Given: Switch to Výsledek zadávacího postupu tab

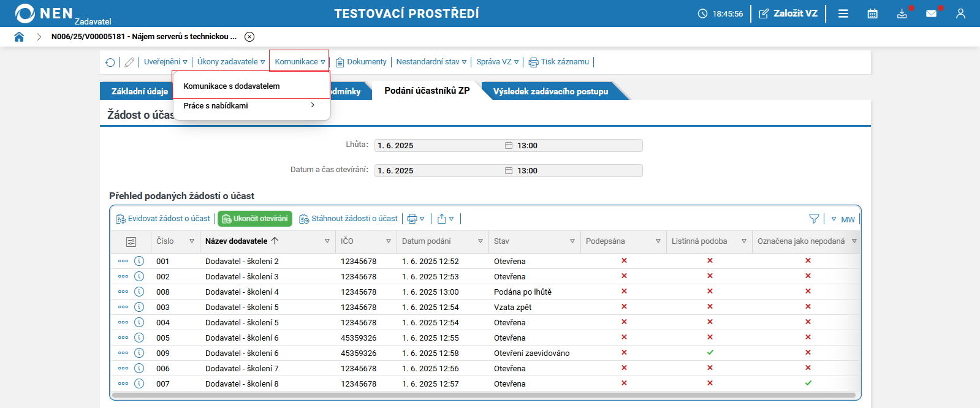Looking at the screenshot, I should coord(551,91).
